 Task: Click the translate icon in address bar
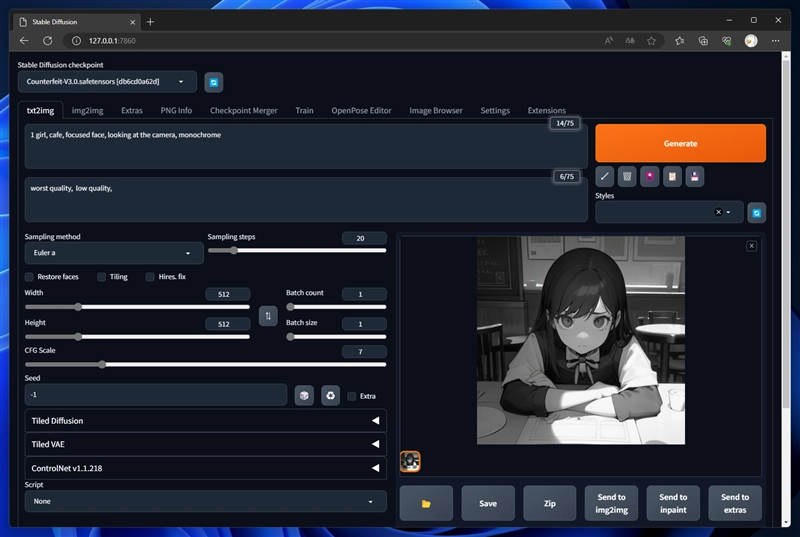pyautogui.click(x=630, y=41)
